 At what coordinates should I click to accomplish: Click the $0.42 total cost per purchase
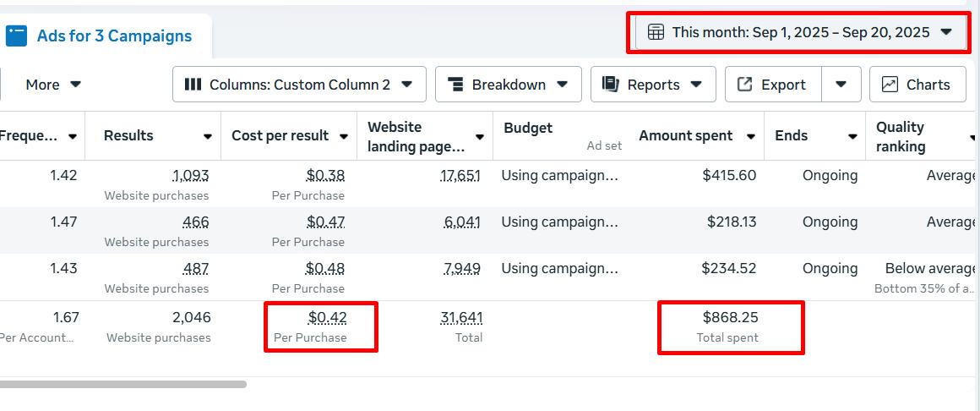coord(328,318)
